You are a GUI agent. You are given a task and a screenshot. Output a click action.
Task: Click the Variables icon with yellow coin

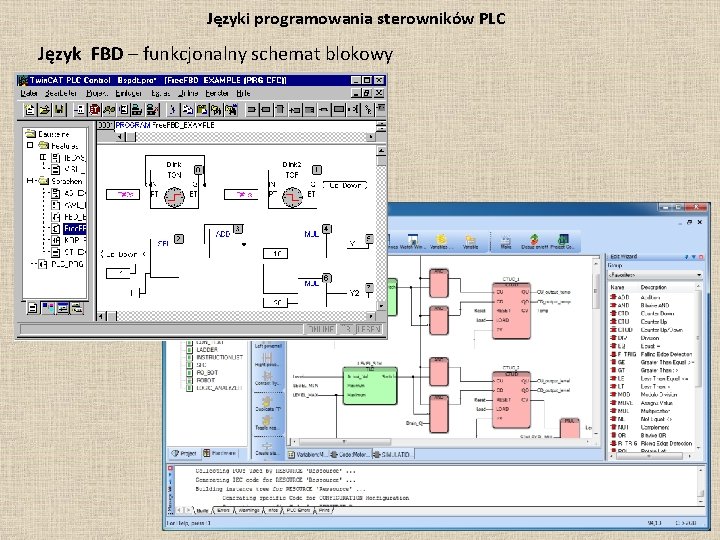coord(440,242)
